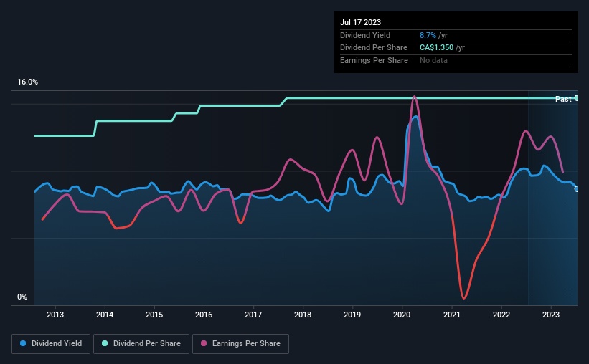Image resolution: width=589 pixels, height=364 pixels.
Task: Click the Jul 17 2023 tooltip date
Action: point(360,22)
